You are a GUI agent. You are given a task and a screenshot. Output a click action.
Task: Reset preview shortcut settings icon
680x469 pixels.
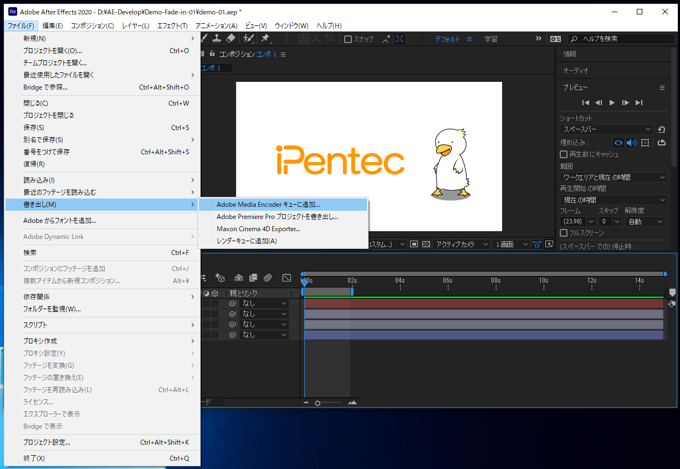coord(661,129)
